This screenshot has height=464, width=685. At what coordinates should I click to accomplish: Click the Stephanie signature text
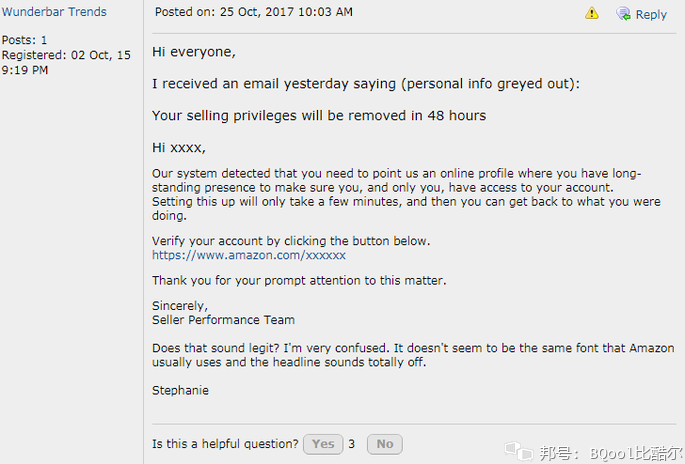pyautogui.click(x=180, y=390)
